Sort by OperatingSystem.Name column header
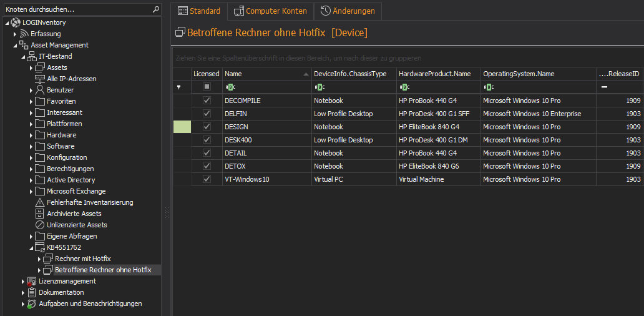 (539, 74)
